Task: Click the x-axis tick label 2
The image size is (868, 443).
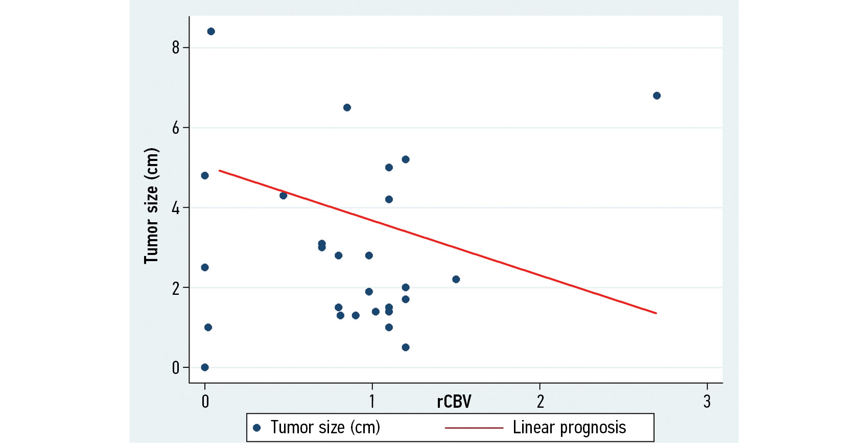Action: pos(540,402)
